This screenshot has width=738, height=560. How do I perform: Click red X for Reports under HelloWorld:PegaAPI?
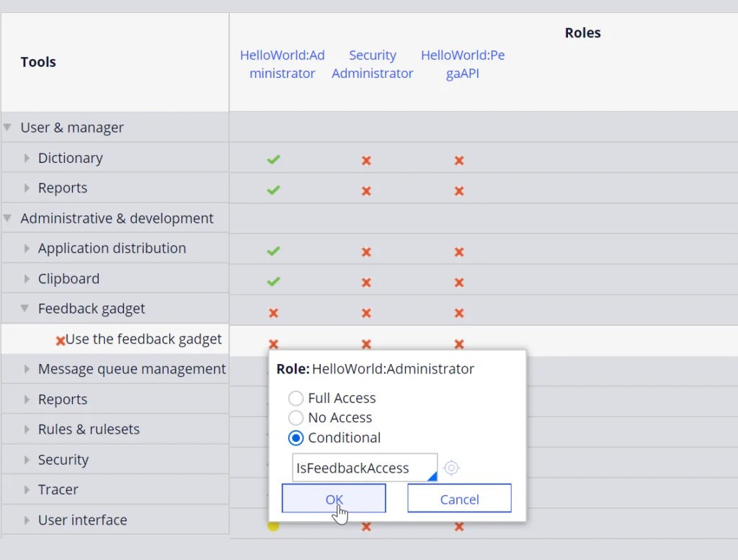[459, 191]
